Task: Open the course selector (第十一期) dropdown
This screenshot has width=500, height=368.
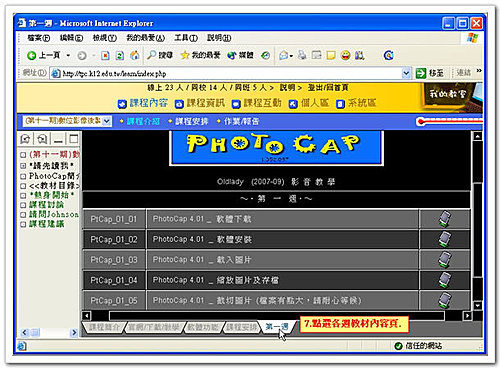Action: click(106, 121)
